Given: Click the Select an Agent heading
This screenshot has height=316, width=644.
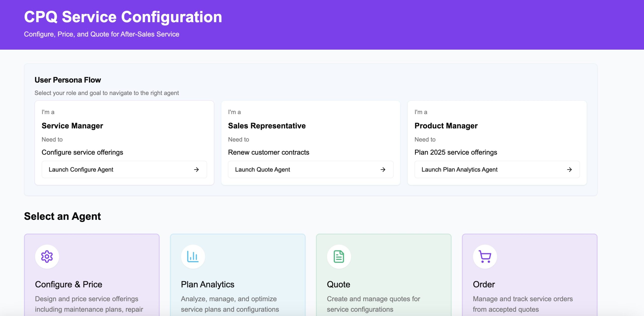Looking at the screenshot, I should coord(62,216).
